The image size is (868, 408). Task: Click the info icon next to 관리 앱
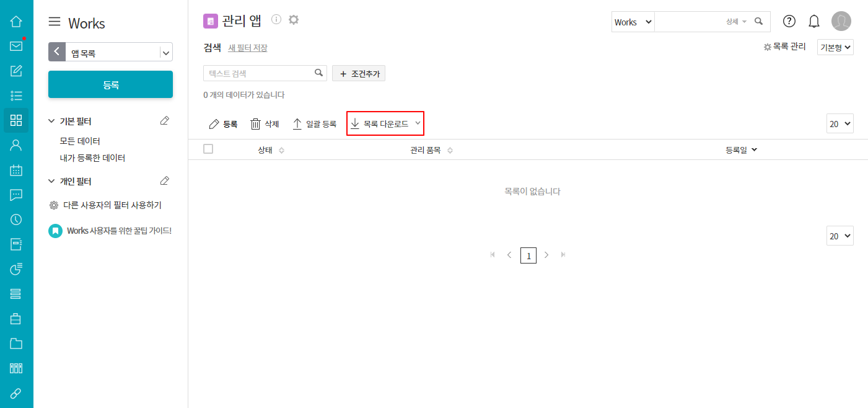[276, 19]
